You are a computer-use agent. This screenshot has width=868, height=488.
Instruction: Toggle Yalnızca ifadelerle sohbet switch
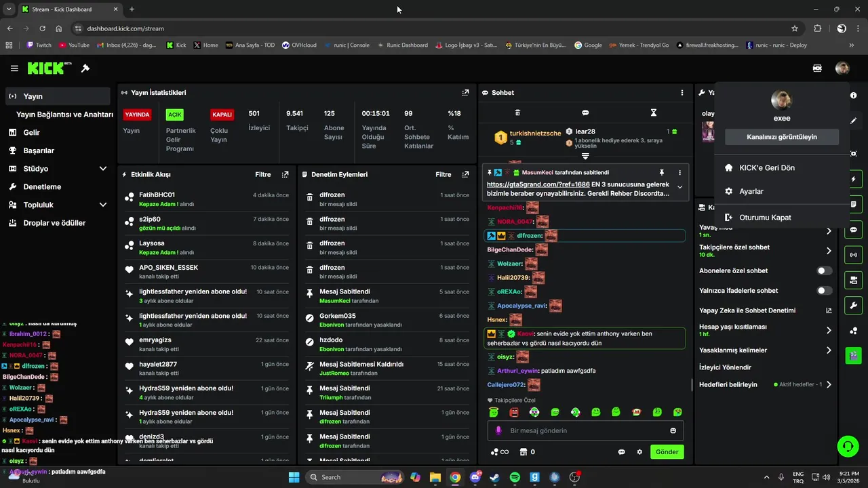click(824, 290)
